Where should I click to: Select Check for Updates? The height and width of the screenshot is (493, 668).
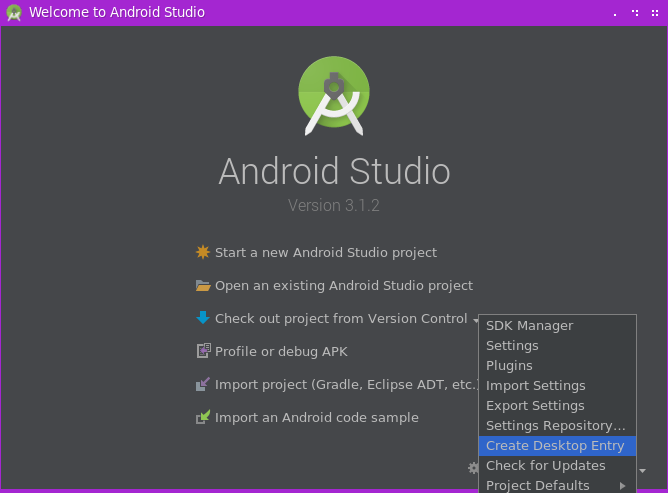(557, 466)
